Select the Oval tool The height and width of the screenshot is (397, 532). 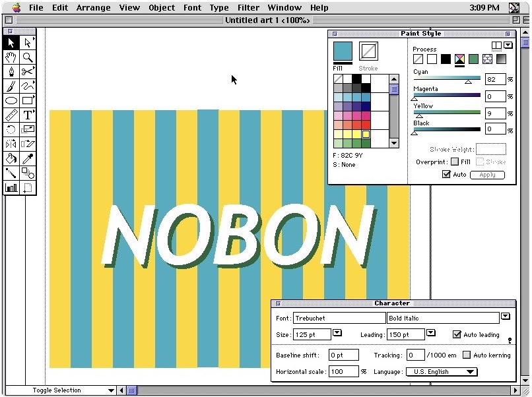[11, 101]
